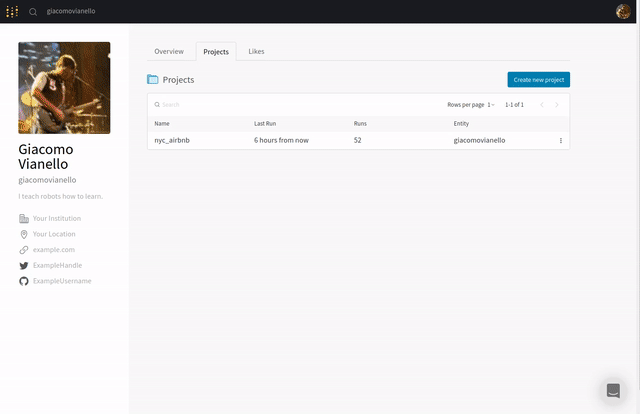
Task: Click the Projects folder icon
Action: point(153,79)
